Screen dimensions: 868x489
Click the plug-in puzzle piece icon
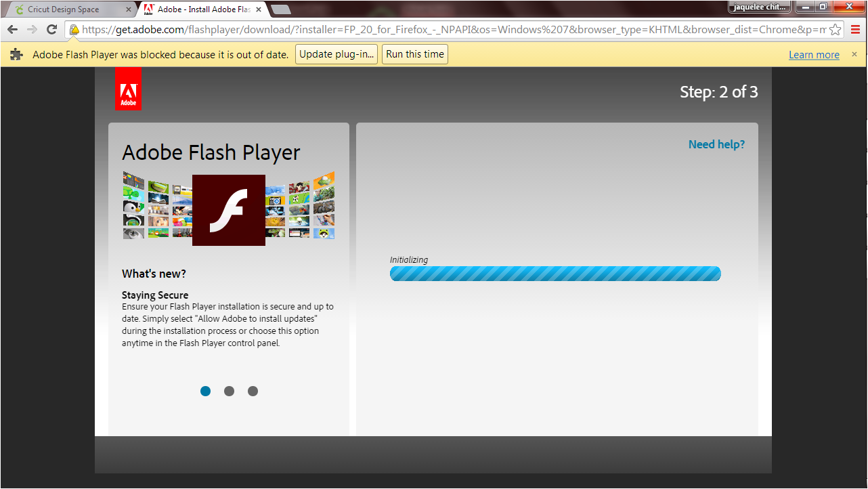[x=17, y=55]
